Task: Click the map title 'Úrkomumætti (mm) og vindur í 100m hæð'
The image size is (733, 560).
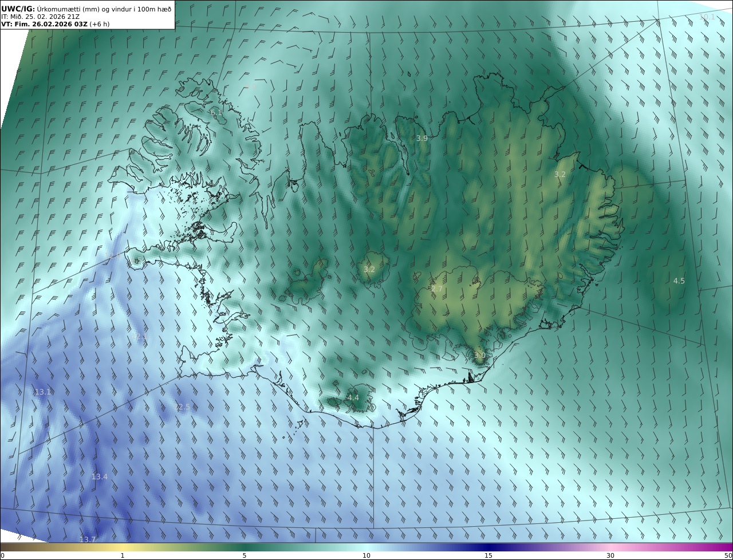Action: pyautogui.click(x=104, y=9)
